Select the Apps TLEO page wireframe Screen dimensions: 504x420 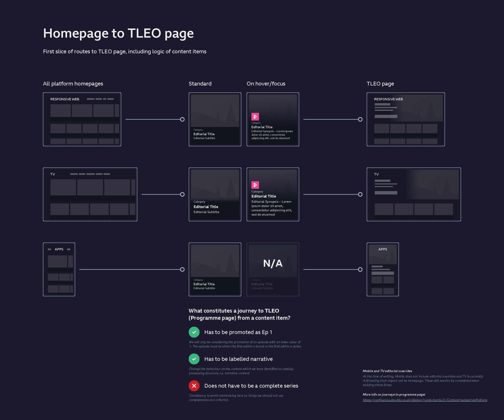pyautogui.click(x=383, y=269)
